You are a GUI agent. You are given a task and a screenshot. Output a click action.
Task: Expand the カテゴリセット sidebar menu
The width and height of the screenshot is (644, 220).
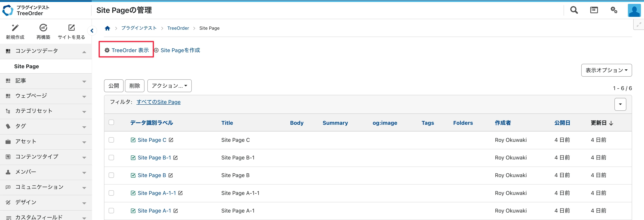46,111
